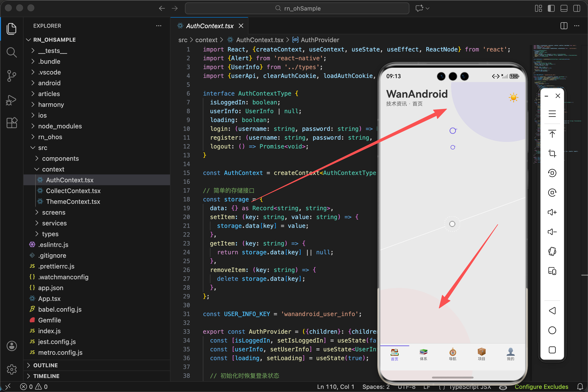Tap the emulator Back triangle button
Screen dimensions: 588x392
(x=552, y=311)
